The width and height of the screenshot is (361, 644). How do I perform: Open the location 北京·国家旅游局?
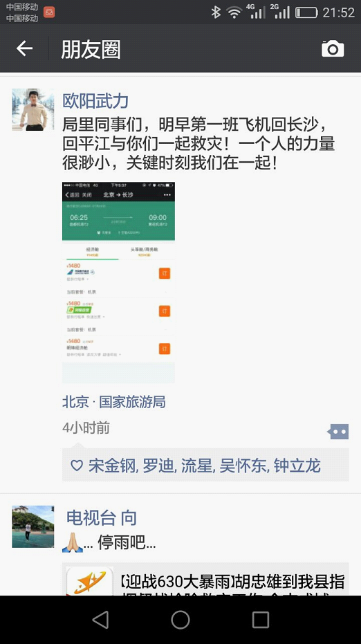click(x=113, y=402)
